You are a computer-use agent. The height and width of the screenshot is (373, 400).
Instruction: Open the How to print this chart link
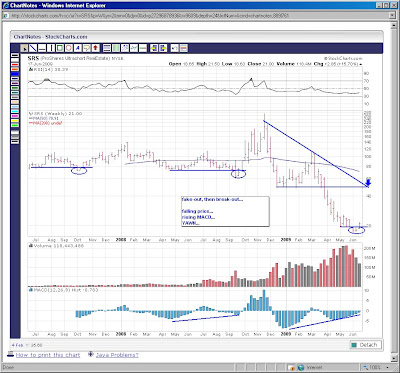pyautogui.click(x=48, y=355)
